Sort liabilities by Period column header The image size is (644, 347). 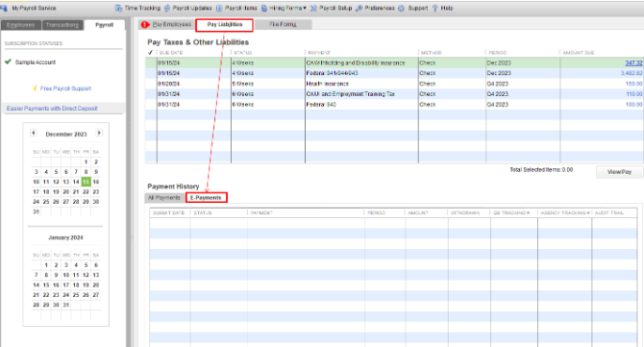(x=497, y=53)
